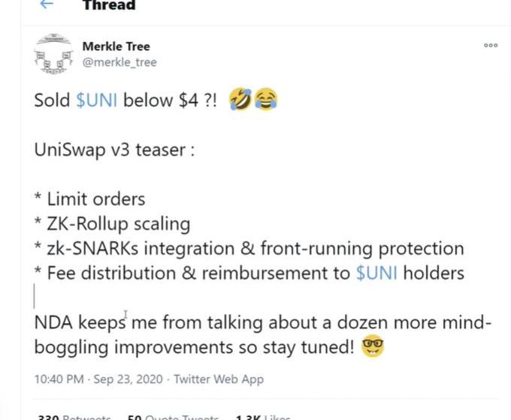Click the Thread header title
511x420 pixels.
point(109,5)
